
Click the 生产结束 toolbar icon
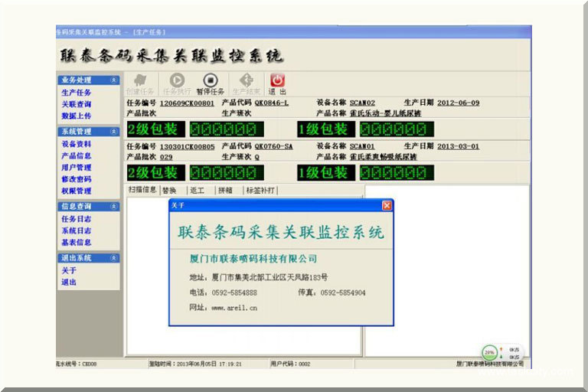246,80
